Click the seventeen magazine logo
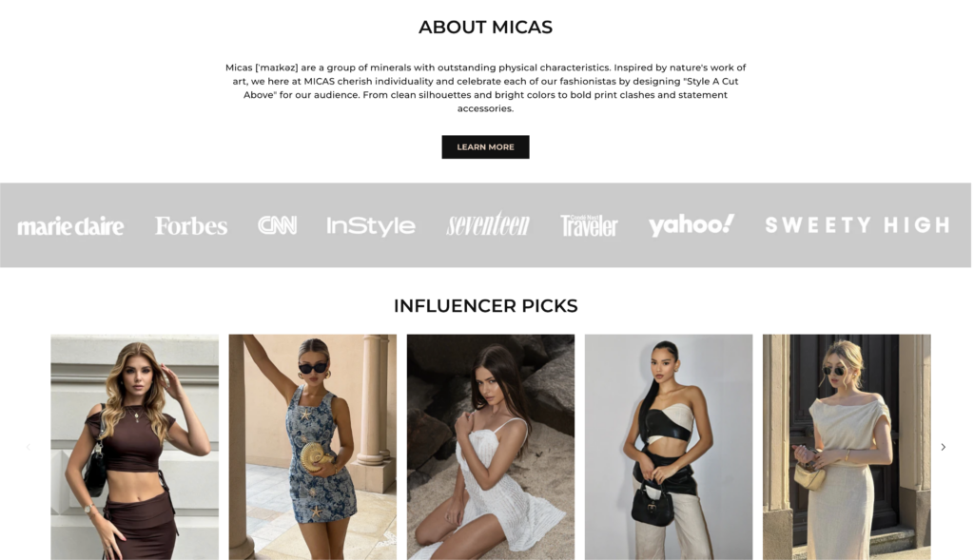 pos(488,223)
